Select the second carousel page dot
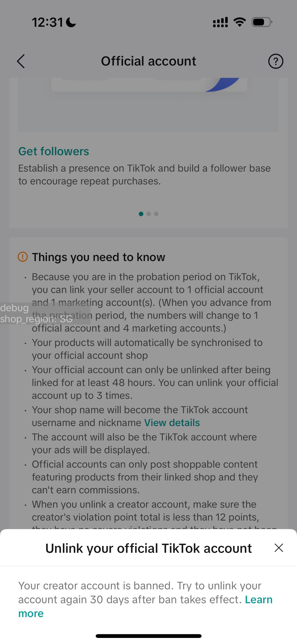The width and height of the screenshot is (297, 644). (149, 214)
